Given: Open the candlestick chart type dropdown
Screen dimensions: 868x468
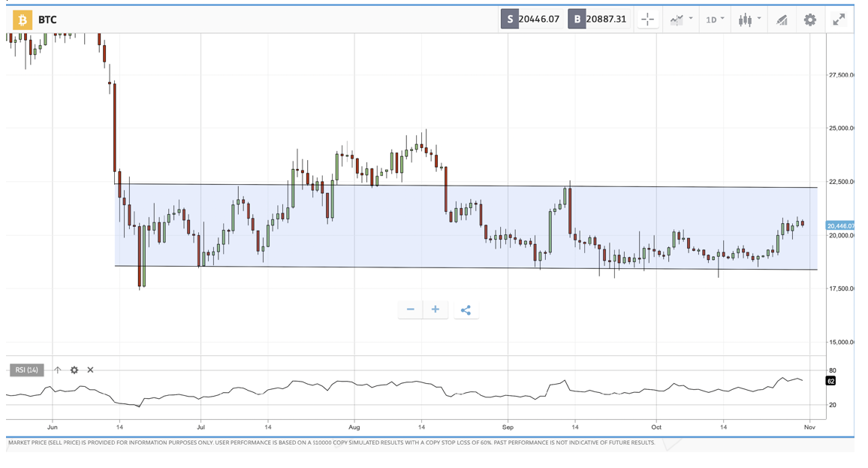Looking at the screenshot, I should (x=749, y=20).
